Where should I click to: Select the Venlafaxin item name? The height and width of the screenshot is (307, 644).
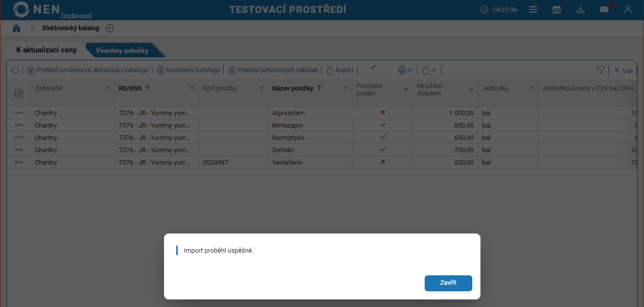coord(287,163)
